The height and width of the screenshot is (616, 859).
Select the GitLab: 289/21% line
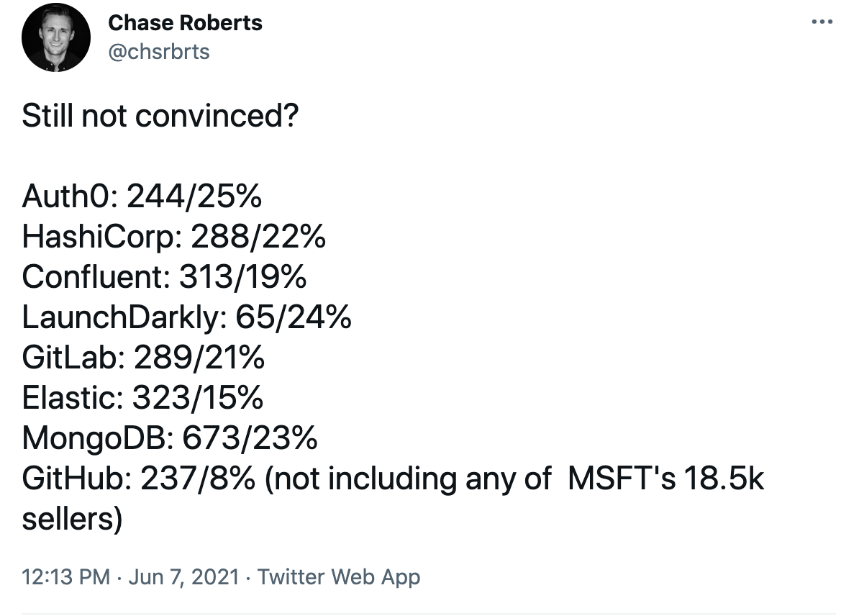143,358
